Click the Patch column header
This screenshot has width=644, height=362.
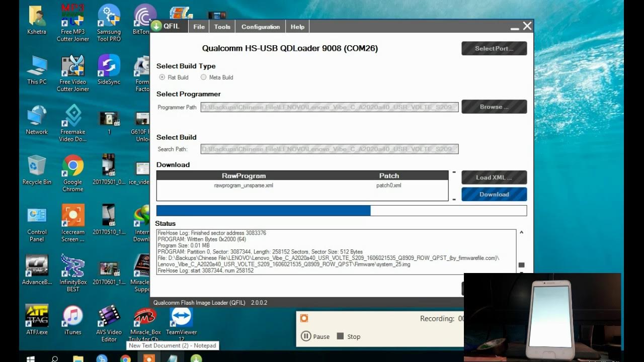point(389,176)
